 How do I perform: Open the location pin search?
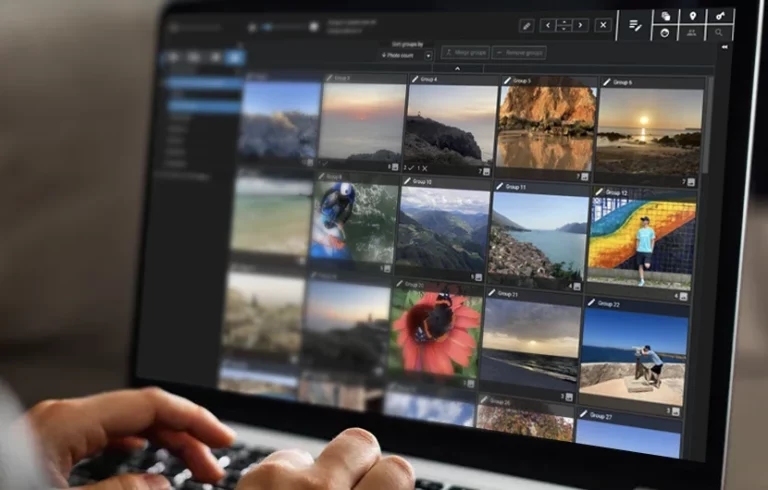click(693, 16)
